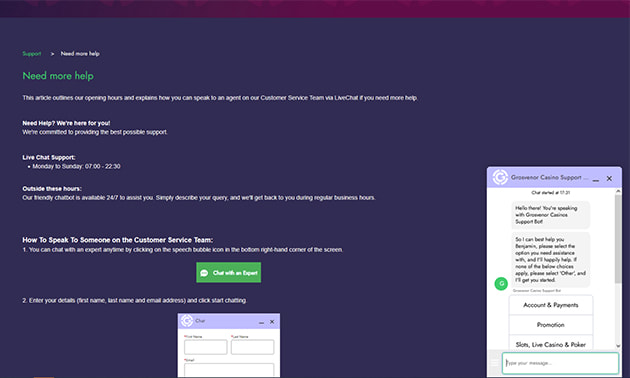Image resolution: width=630 pixels, height=378 pixels.
Task: Click the 'Monday to Sunday: 07:00 - 22:30' line
Action: 76,166
